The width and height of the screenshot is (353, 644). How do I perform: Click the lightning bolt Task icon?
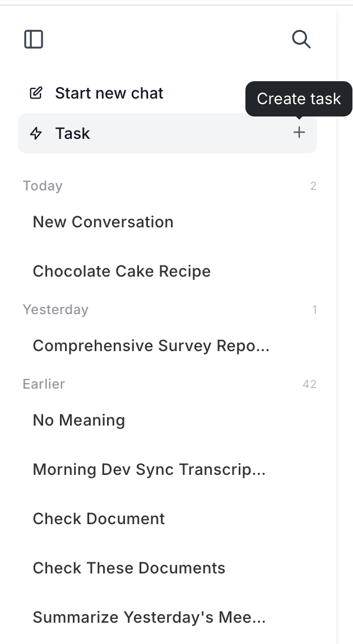tap(36, 133)
